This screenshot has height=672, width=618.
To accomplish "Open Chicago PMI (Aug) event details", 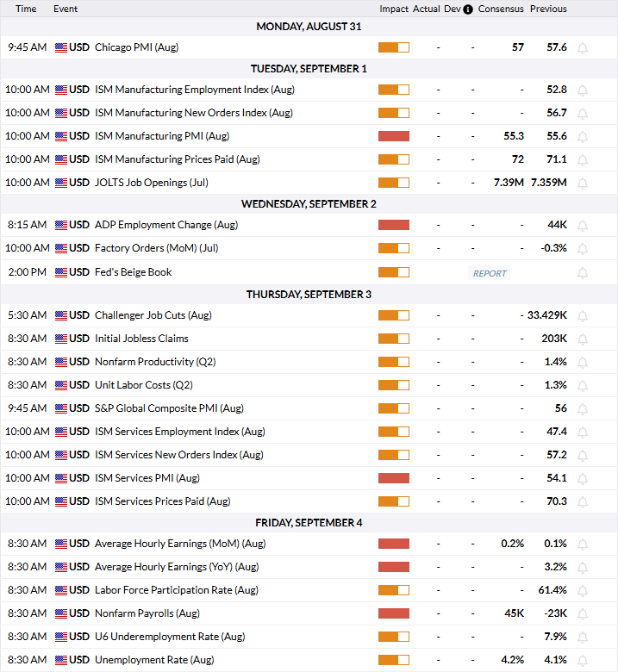I will click(136, 47).
